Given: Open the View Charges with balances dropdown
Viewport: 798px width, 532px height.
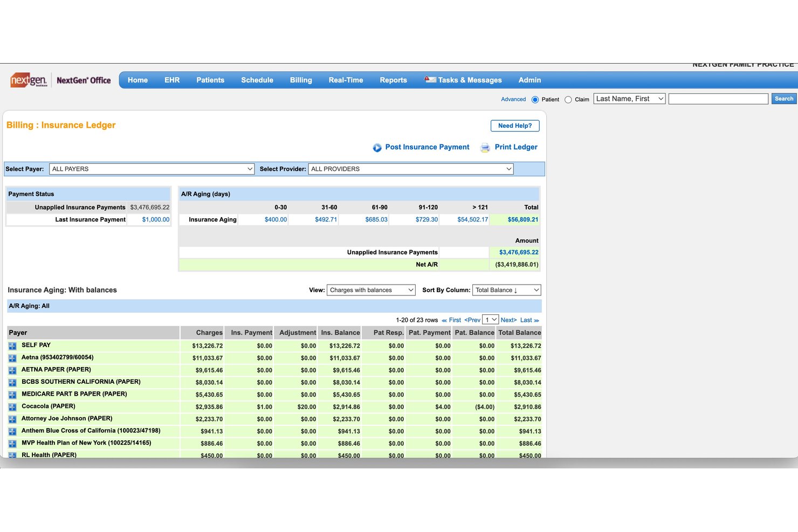Looking at the screenshot, I should tap(371, 290).
